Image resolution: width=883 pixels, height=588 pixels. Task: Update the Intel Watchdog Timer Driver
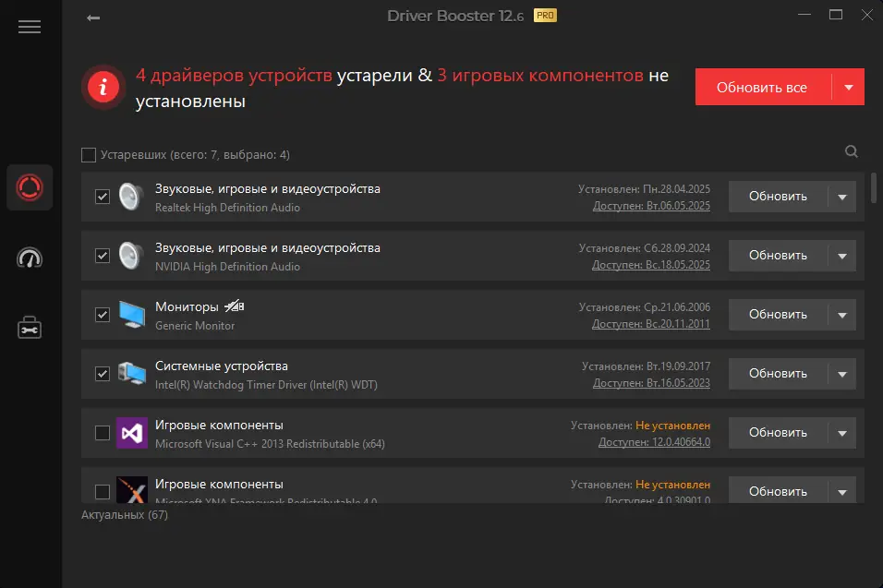(778, 374)
